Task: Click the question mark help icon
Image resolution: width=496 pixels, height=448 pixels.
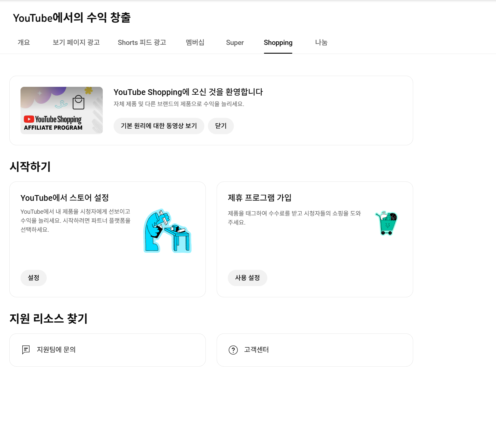Action: [x=233, y=350]
